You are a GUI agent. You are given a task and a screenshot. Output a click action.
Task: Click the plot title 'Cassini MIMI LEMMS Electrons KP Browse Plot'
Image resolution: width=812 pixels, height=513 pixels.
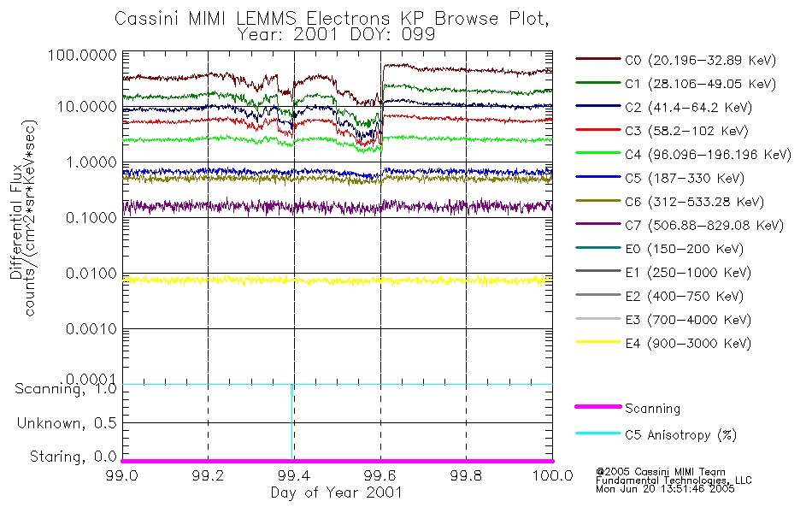pyautogui.click(x=332, y=19)
